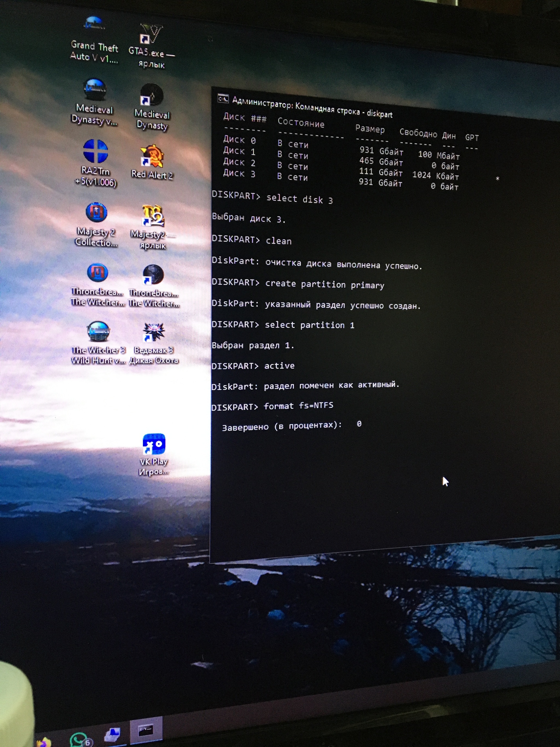The width and height of the screenshot is (560, 747).
Task: Select RA2Trn +5 trainer icon
Action: 95,151
